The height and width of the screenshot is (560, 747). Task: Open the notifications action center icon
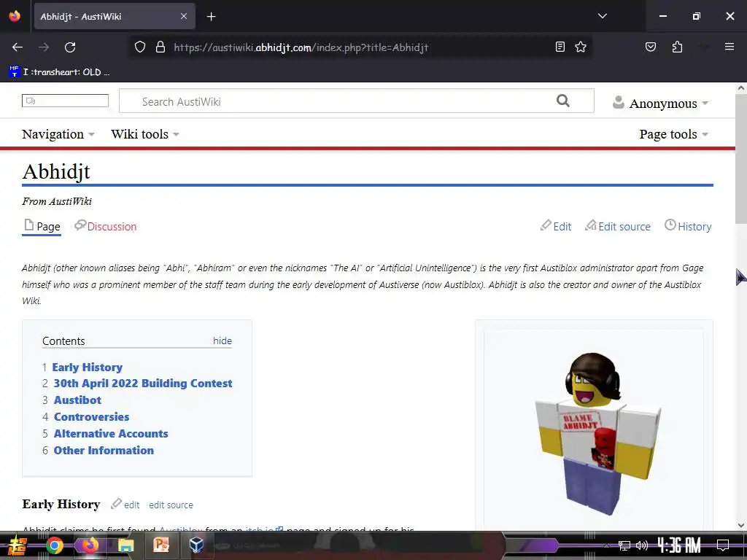coord(723,545)
